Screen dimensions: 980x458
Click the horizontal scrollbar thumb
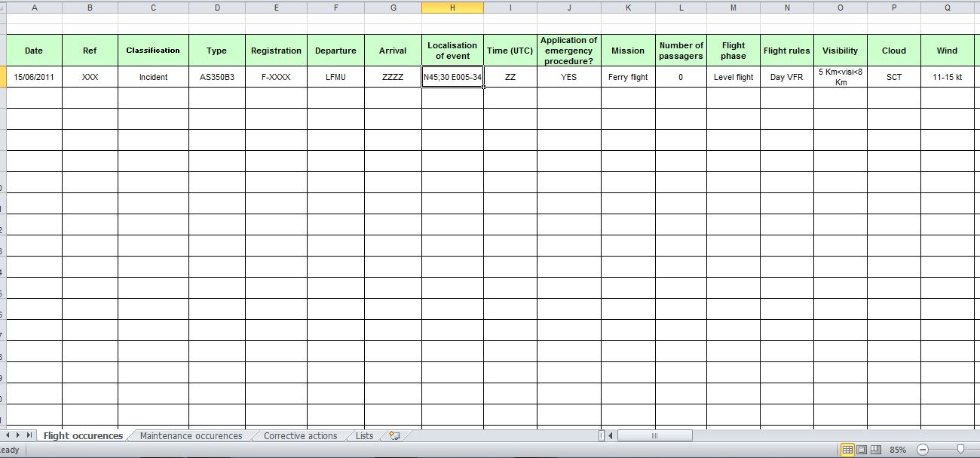click(654, 435)
